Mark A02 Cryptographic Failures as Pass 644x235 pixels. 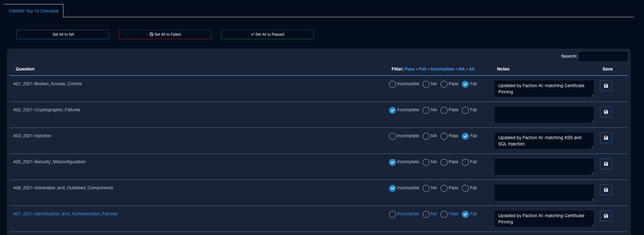444,110
